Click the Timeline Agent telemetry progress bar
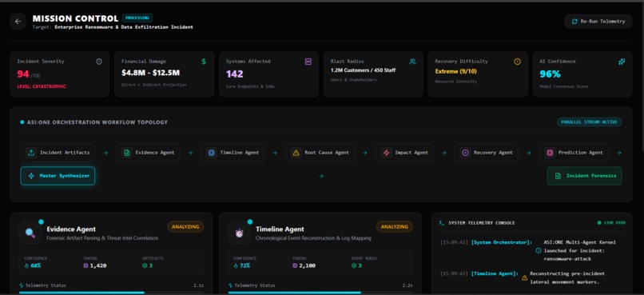The image size is (644, 295). pyautogui.click(x=320, y=293)
